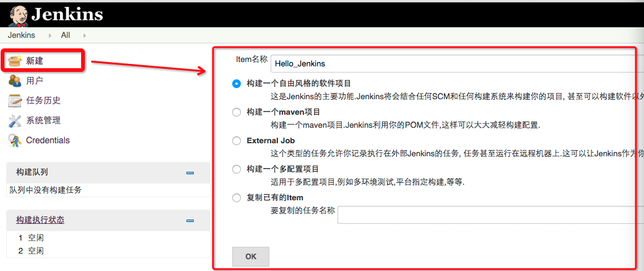This screenshot has height=271, width=644.
Task: Open dropdown arrow next to All breadcrumb
Action: 85,36
